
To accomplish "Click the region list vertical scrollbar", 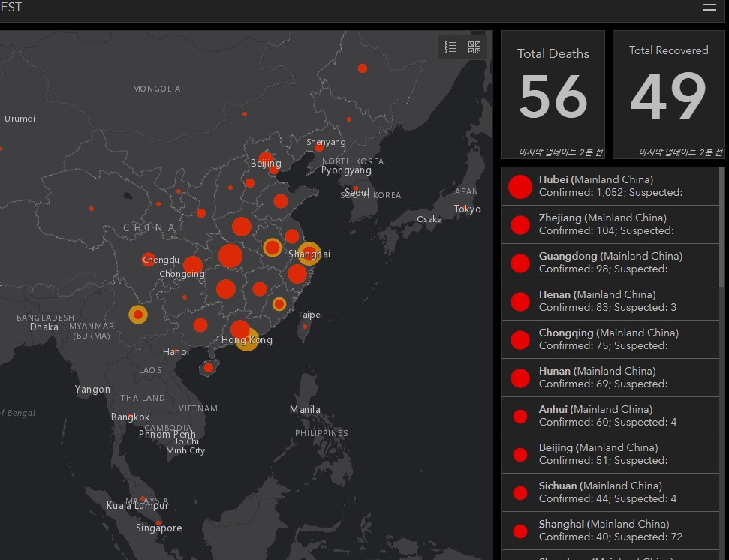I will 722,300.
